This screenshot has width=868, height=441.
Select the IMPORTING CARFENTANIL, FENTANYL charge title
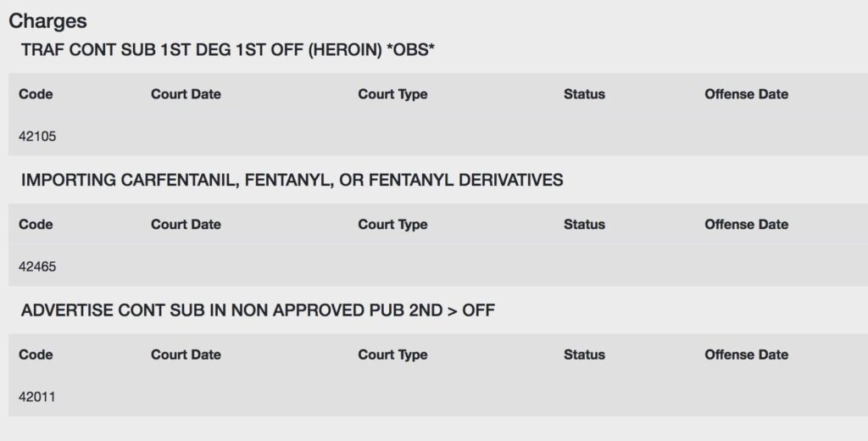click(292, 180)
